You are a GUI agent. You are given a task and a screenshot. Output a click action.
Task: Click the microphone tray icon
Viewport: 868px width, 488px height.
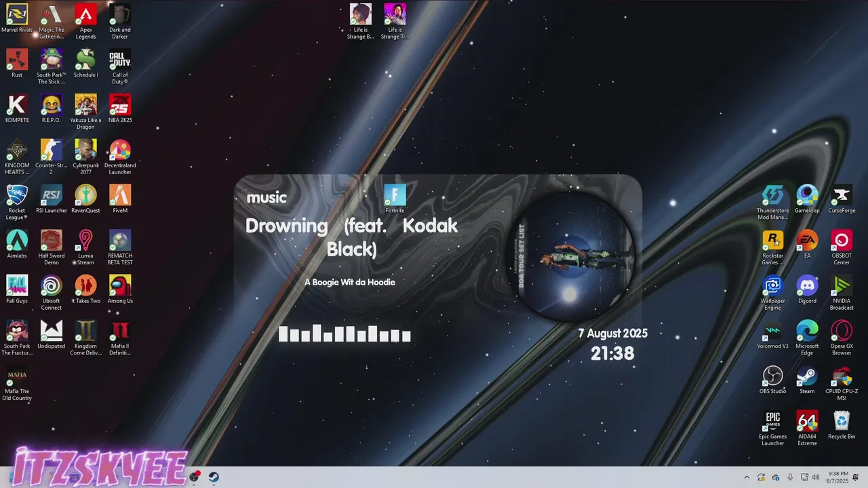[790, 477]
